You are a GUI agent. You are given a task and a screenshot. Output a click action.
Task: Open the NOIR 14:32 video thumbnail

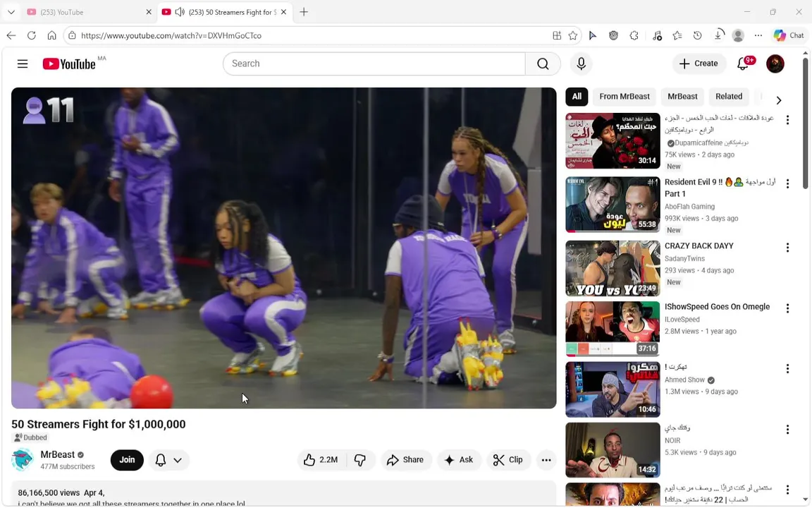(613, 450)
